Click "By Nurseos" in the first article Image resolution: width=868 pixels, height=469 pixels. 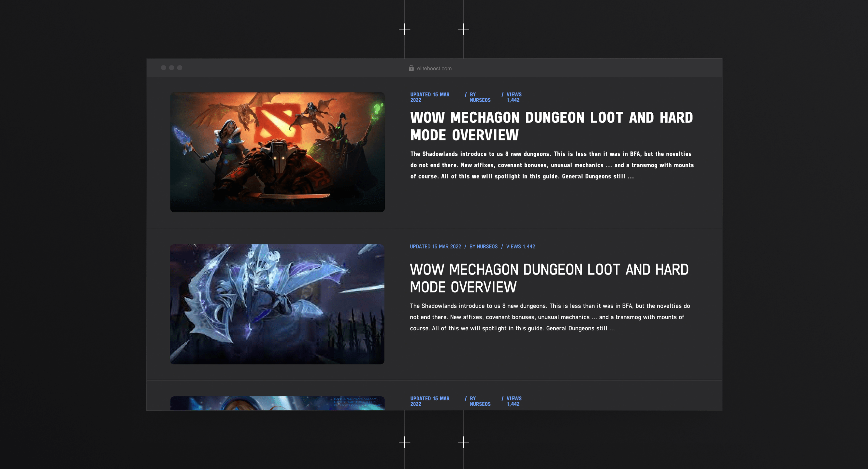[x=480, y=97]
